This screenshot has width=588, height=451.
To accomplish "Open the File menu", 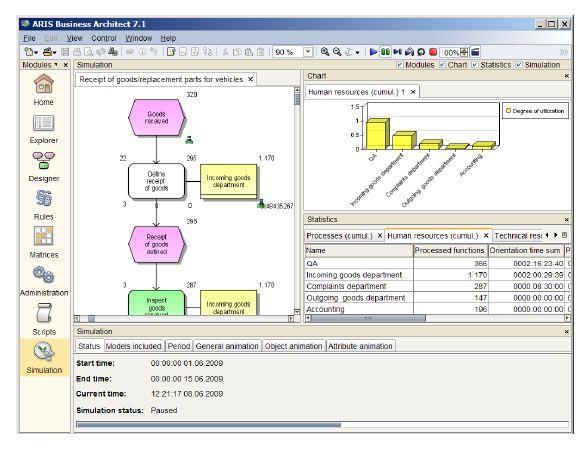I will [29, 38].
